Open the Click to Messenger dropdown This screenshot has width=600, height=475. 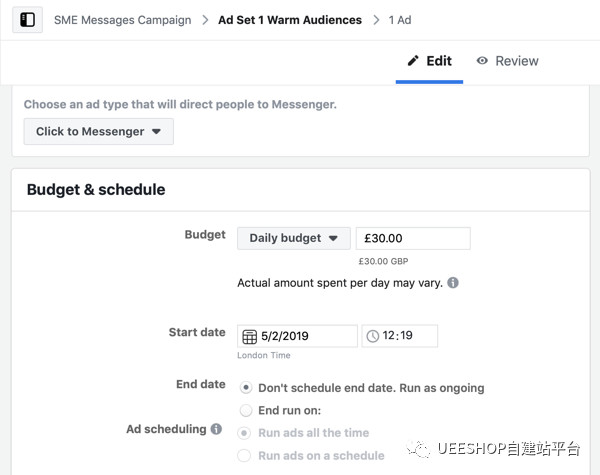(x=98, y=131)
